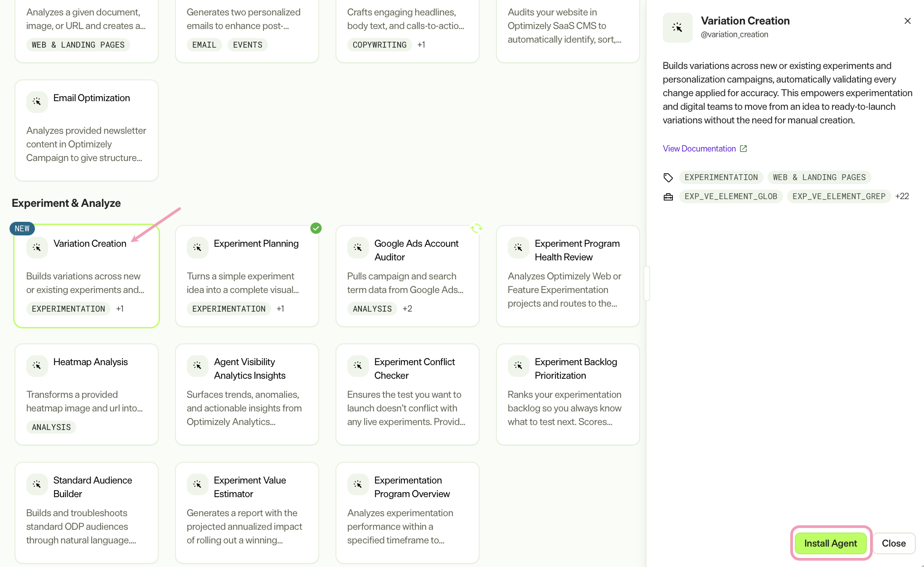Screen dimensions: 924x567
Task: Expand the +1 tag on Experiment Planning card
Action: (x=280, y=309)
